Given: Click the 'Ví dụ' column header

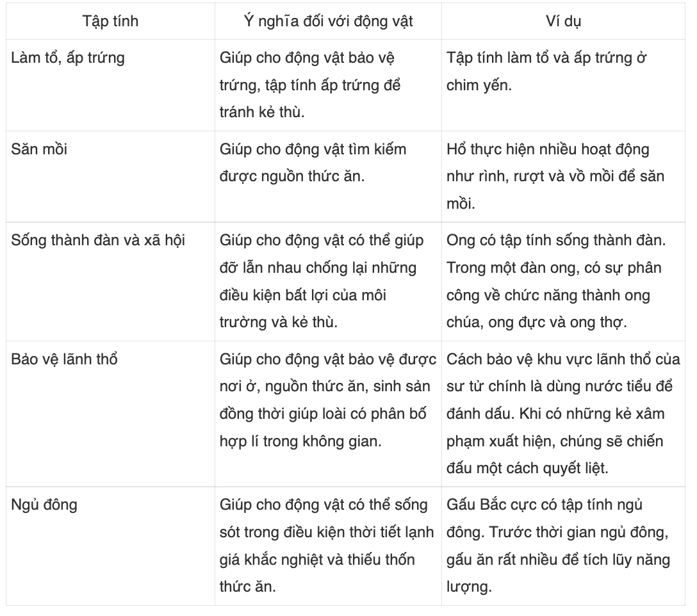Looking at the screenshot, I should point(563,21).
